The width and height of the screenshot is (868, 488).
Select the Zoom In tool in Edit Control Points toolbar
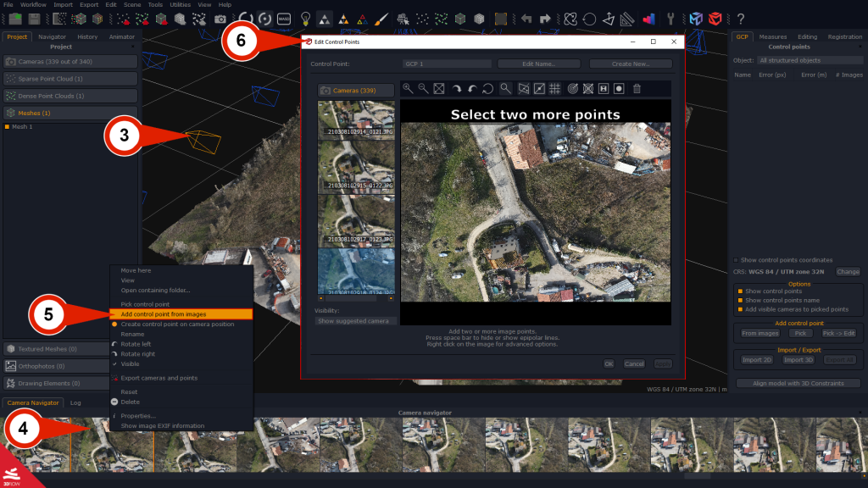tap(407, 88)
